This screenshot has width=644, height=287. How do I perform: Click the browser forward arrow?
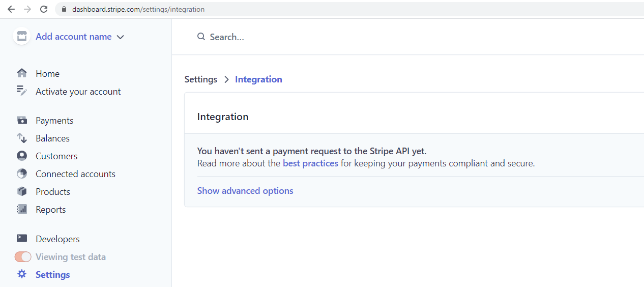click(27, 9)
